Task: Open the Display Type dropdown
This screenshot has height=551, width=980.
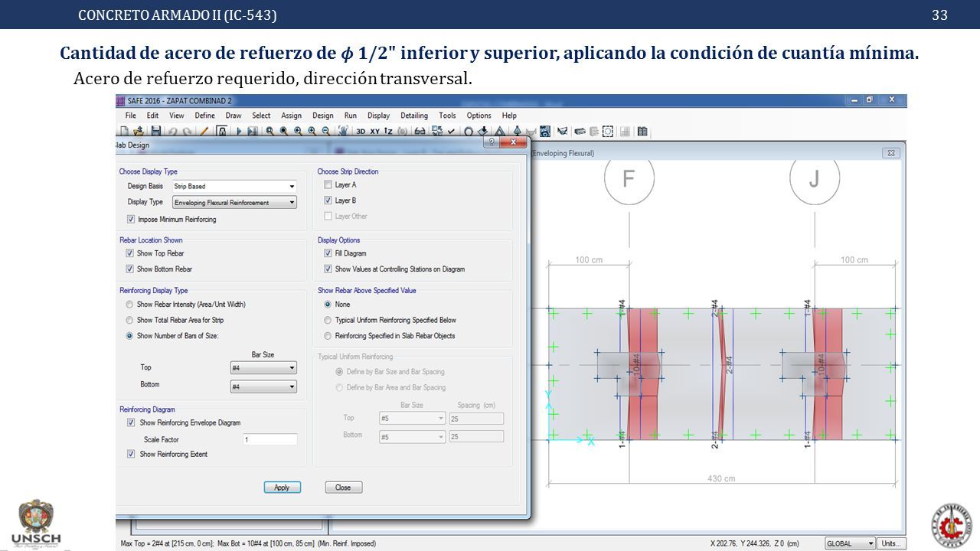Action: 234,202
